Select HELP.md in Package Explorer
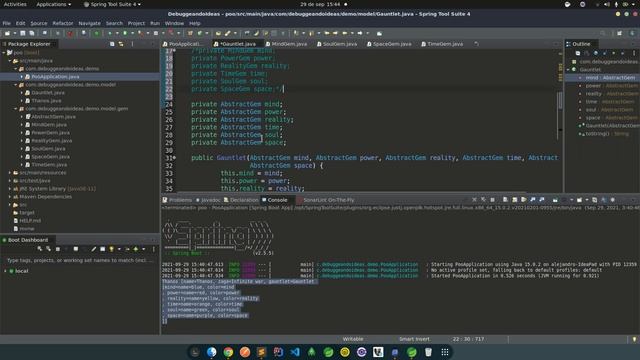Screen dimensions: 640x360 (x=29, y=221)
